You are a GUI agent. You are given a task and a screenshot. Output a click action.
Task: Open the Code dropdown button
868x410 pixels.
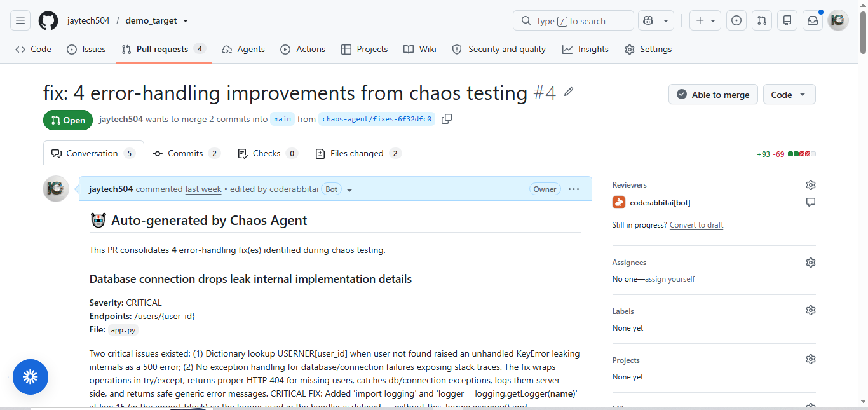coord(789,94)
